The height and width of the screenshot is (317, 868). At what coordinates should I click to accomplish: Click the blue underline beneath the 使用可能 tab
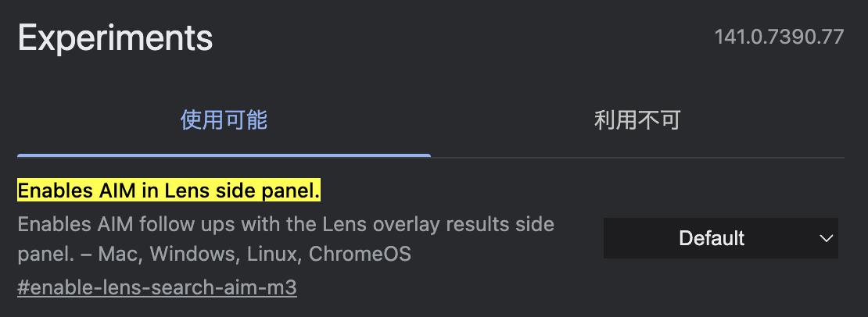224,155
